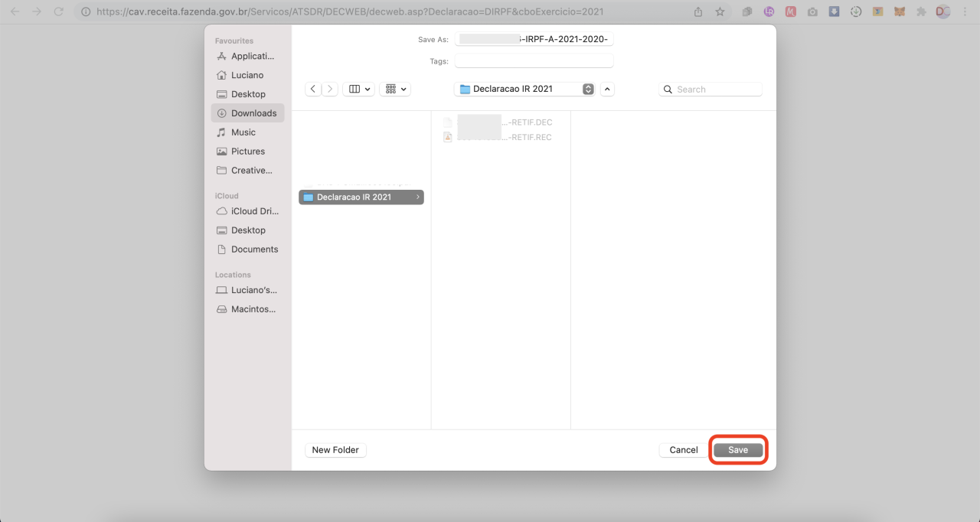This screenshot has height=522, width=980.
Task: Select the Declaracao IR 2021 folder row
Action: (361, 197)
